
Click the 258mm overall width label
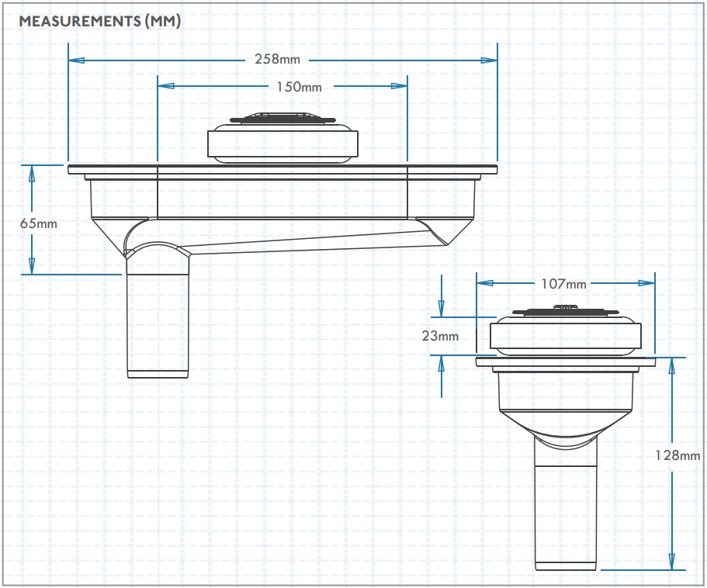277,60
